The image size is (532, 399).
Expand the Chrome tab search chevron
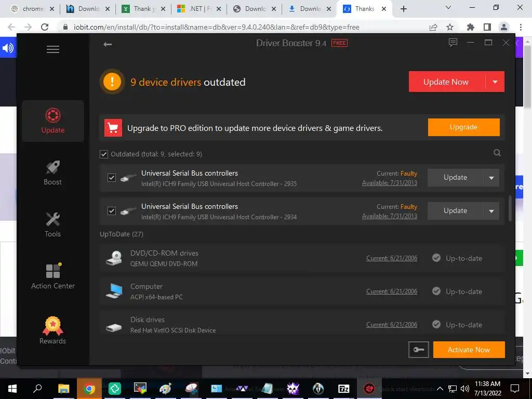(x=448, y=7)
